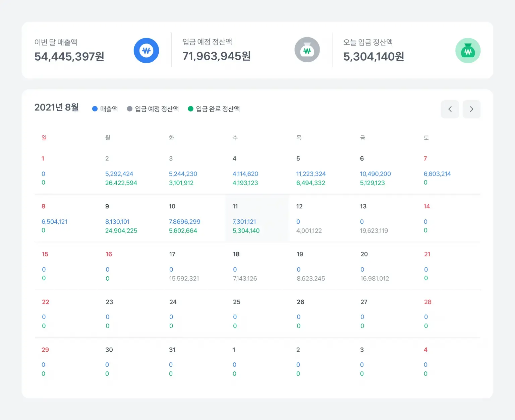Select date 9 in the calendar
The height and width of the screenshot is (420, 515).
(x=107, y=206)
